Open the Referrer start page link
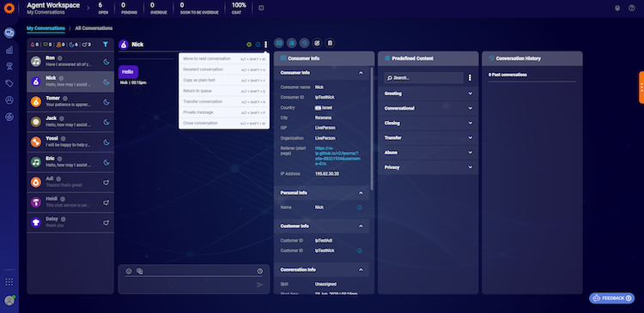The width and height of the screenshot is (644, 313). click(337, 155)
